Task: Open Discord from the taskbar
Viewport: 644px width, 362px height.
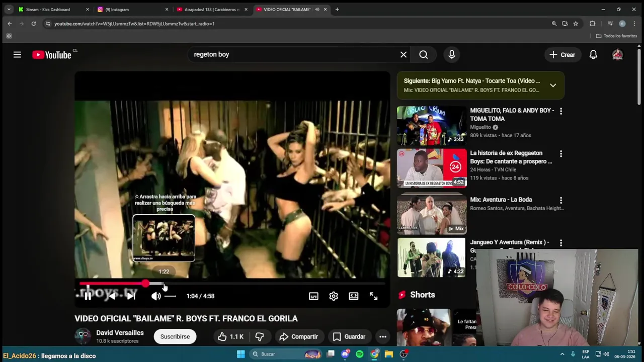Action: (x=345, y=354)
